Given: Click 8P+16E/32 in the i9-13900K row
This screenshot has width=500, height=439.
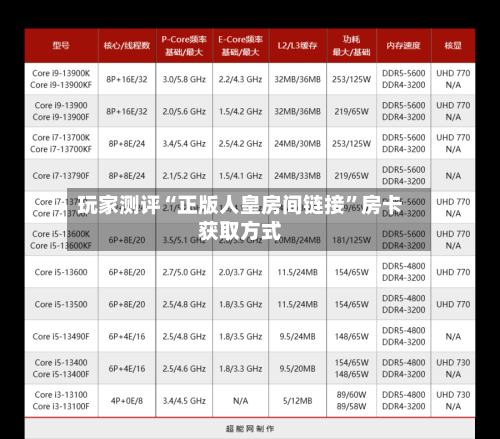Looking at the screenshot, I should (127, 79).
